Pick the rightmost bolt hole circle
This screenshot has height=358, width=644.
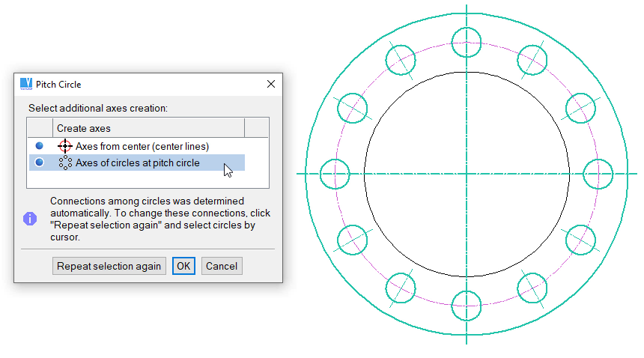click(x=598, y=174)
